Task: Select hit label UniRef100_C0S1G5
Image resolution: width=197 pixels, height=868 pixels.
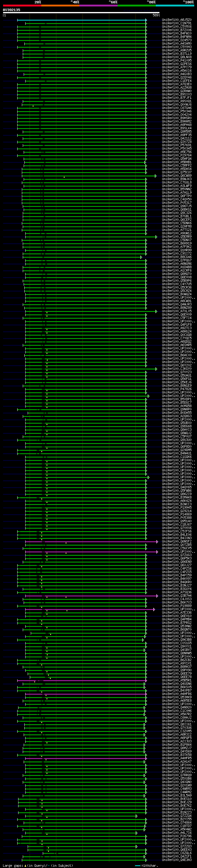Action: click(177, 643)
